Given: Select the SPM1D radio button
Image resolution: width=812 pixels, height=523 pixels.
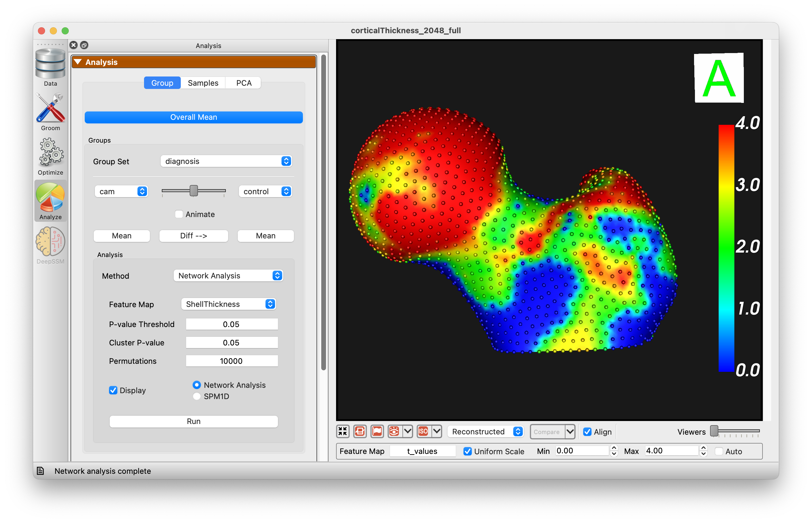Looking at the screenshot, I should (196, 396).
